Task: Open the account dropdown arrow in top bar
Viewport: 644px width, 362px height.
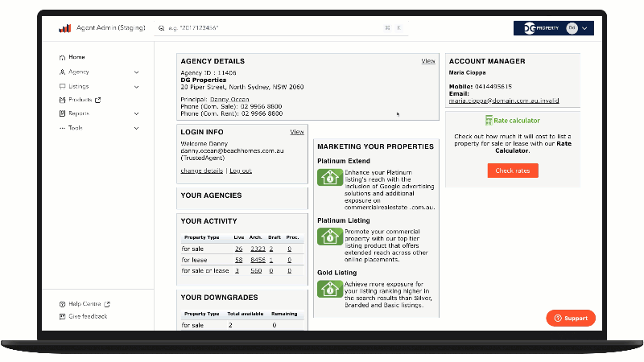Action: pos(584,28)
